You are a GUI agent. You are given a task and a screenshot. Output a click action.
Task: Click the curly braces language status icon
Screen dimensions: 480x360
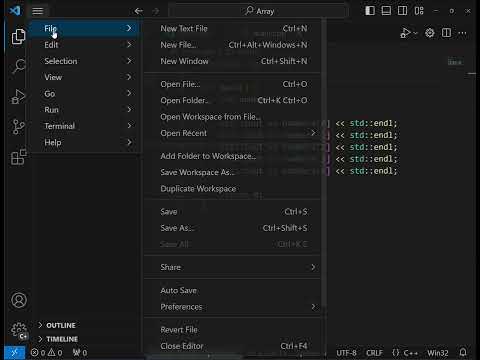(396, 353)
